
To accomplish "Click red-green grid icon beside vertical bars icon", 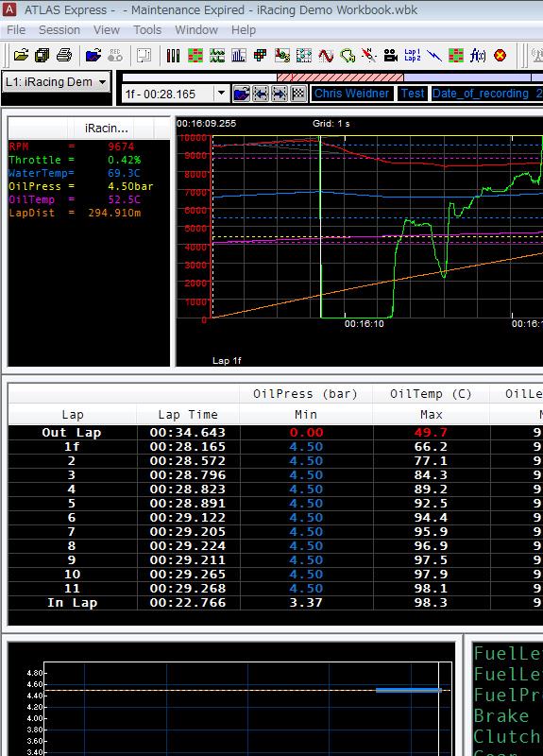I will [195, 56].
